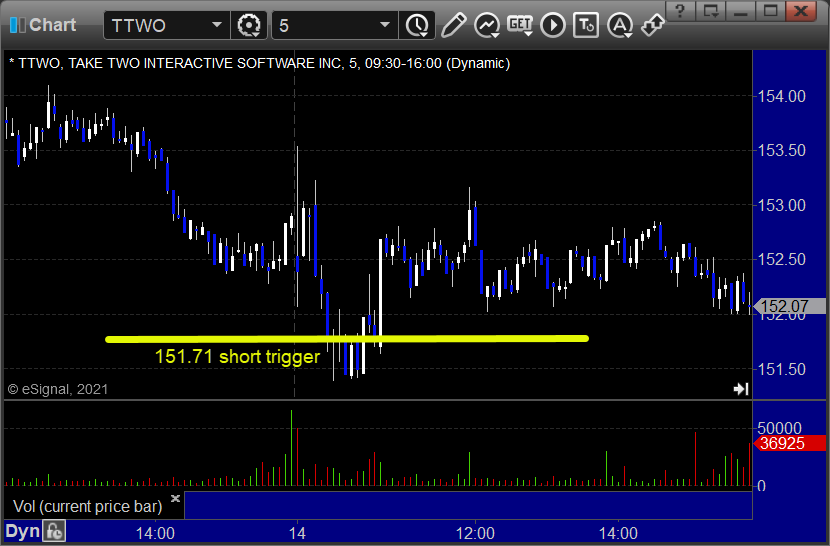Expand the TTWO symbol dropdown
This screenshot has height=546, width=830.
click(217, 25)
